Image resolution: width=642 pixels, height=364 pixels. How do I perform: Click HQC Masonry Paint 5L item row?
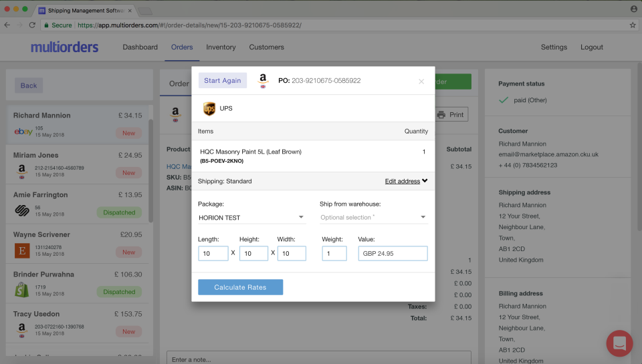[313, 156]
